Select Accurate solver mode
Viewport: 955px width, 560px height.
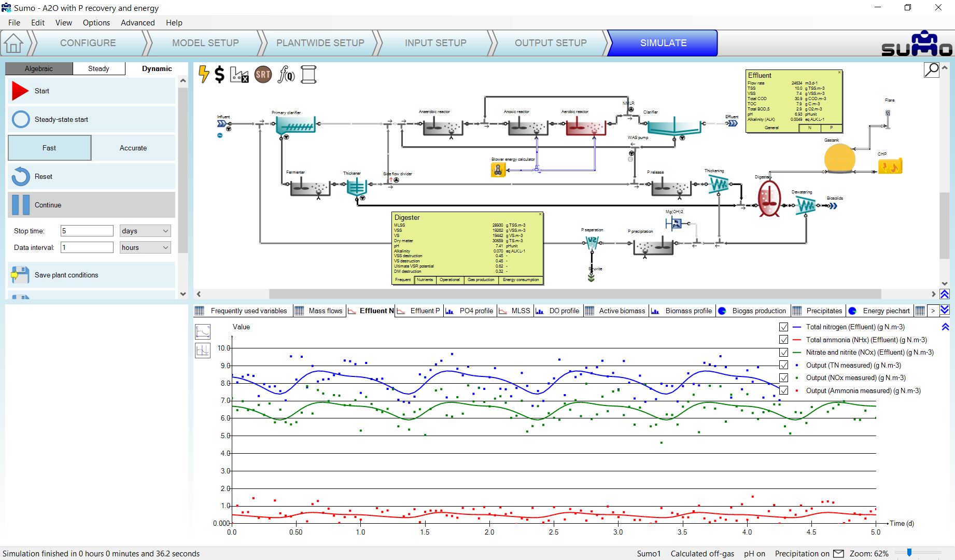click(133, 148)
